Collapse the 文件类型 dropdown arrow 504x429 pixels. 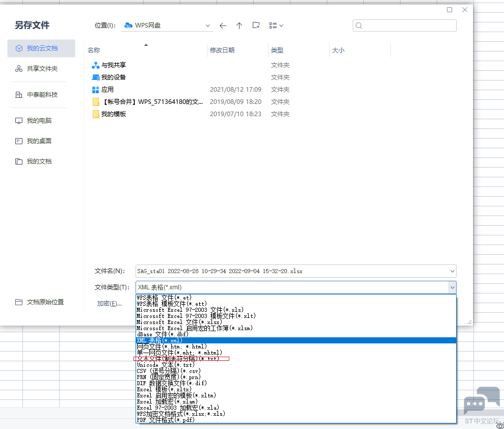point(452,287)
